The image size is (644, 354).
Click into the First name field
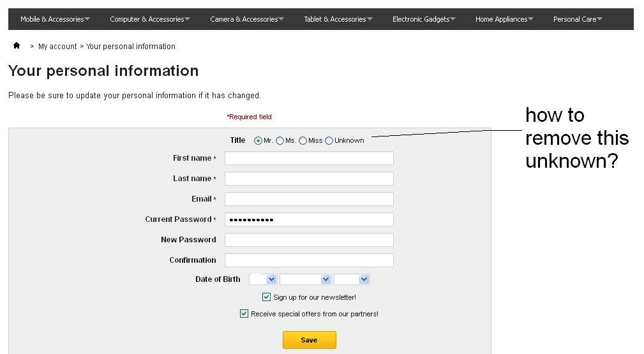[309, 158]
